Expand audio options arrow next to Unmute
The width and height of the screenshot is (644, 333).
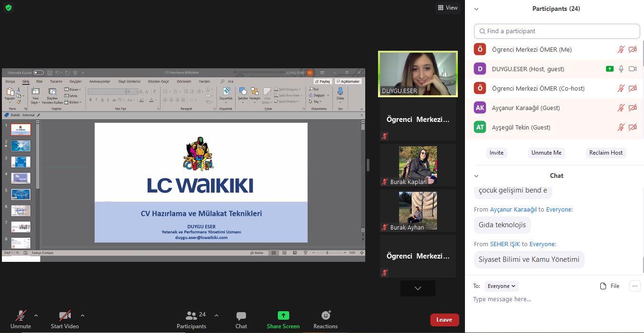(x=36, y=315)
